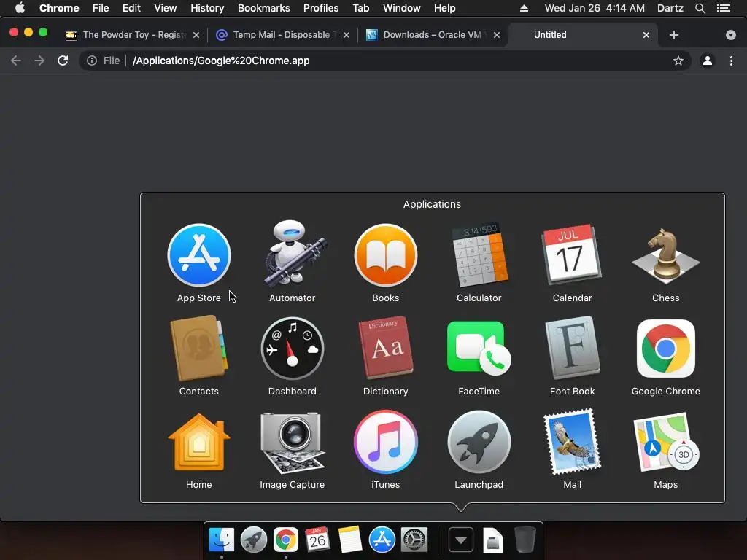747x560 pixels.
Task: Click the Launchpad rocket in the Dock
Action: click(254, 540)
